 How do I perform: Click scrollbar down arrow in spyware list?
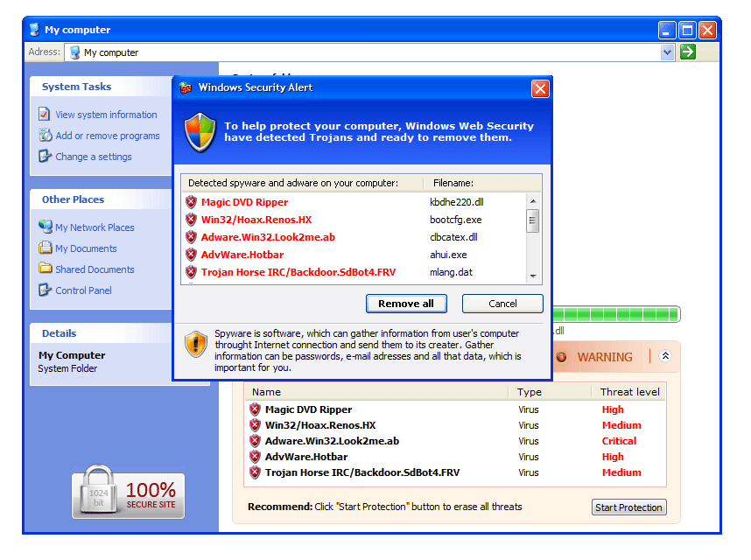(x=532, y=276)
